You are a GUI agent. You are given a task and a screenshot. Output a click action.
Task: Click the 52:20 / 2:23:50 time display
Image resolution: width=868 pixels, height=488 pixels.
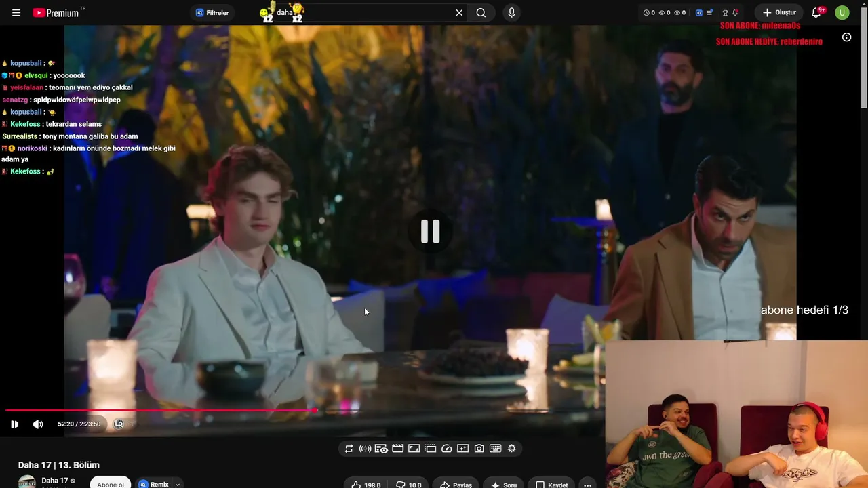79,424
